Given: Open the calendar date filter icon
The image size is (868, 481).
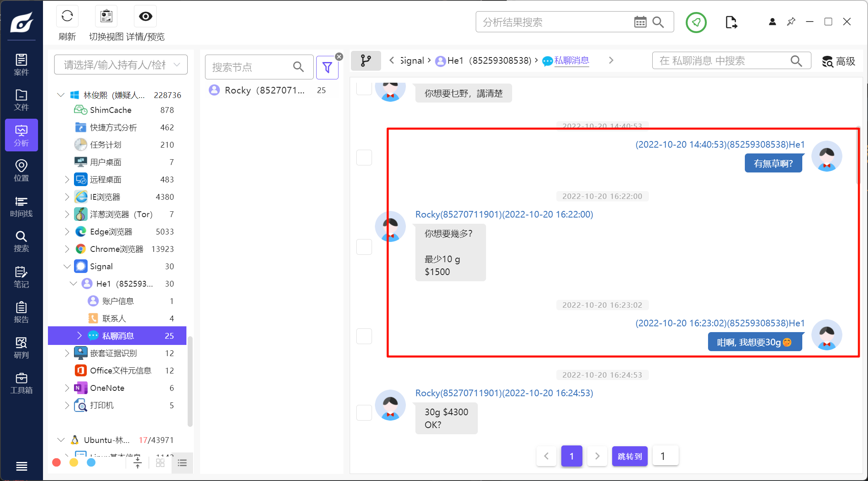Looking at the screenshot, I should tap(640, 22).
